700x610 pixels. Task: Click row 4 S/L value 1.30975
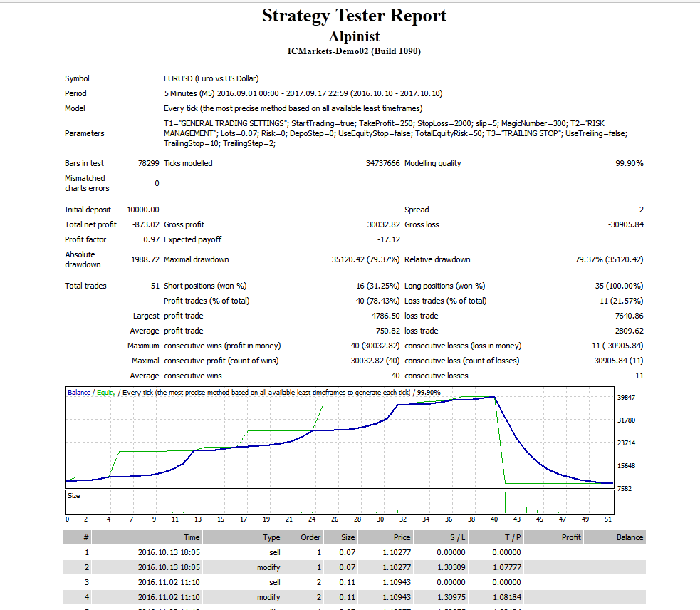pos(451,597)
